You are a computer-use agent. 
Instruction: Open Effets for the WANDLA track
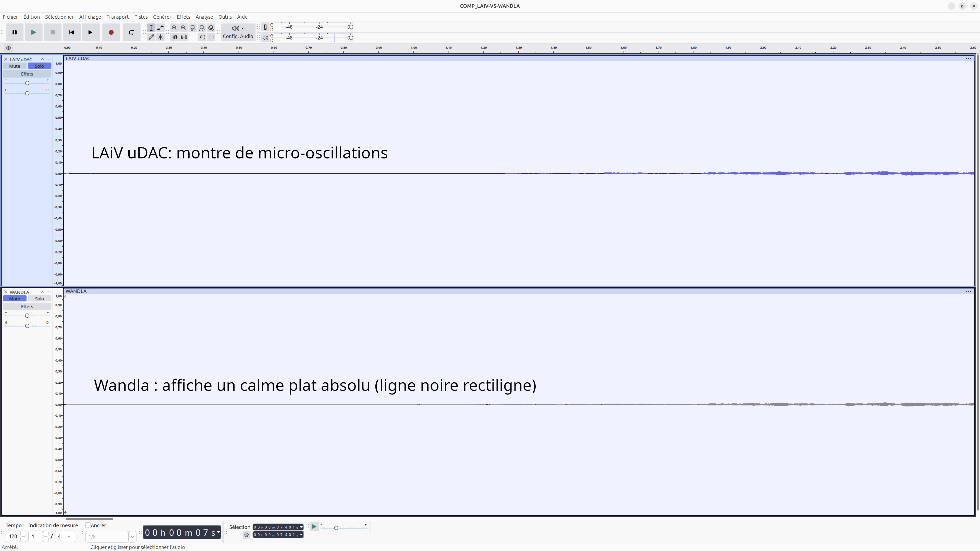27,306
